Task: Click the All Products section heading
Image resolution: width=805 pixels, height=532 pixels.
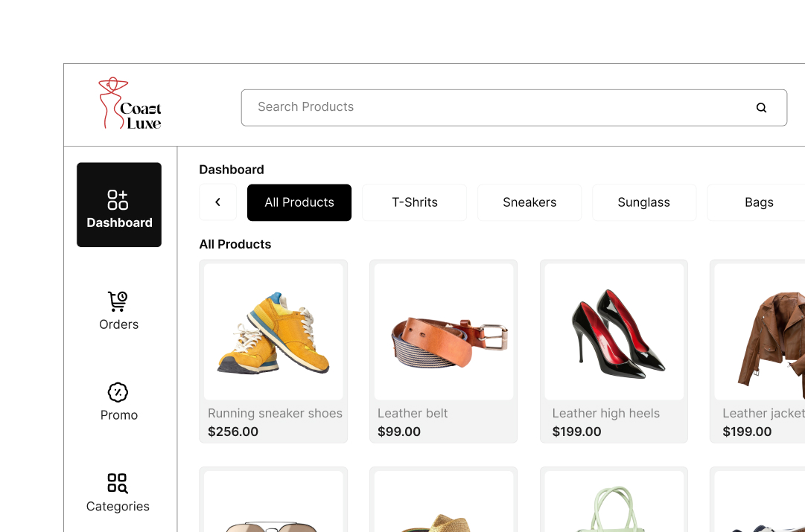Action: 235,244
